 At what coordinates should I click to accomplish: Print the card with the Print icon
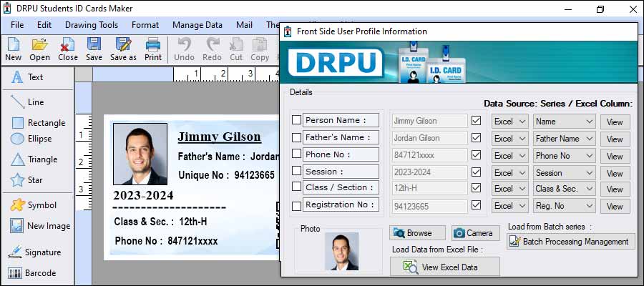click(x=153, y=49)
